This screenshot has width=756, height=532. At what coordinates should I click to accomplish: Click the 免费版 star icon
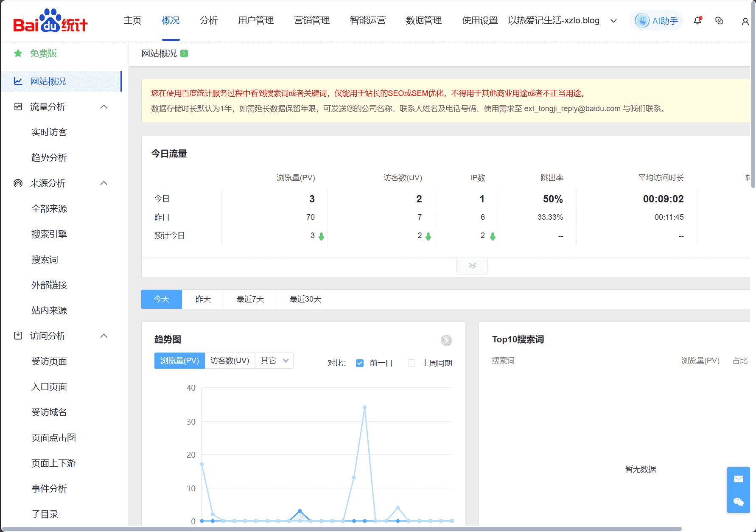17,53
